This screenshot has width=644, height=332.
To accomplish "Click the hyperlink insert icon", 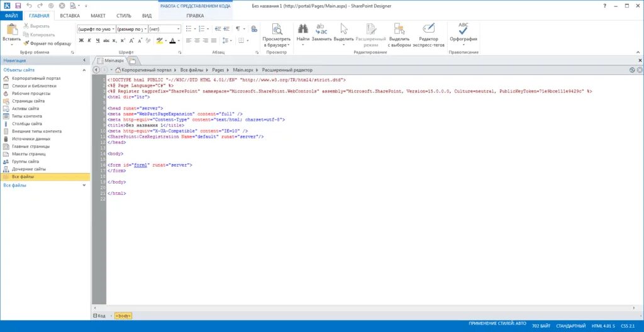I will (254, 29).
